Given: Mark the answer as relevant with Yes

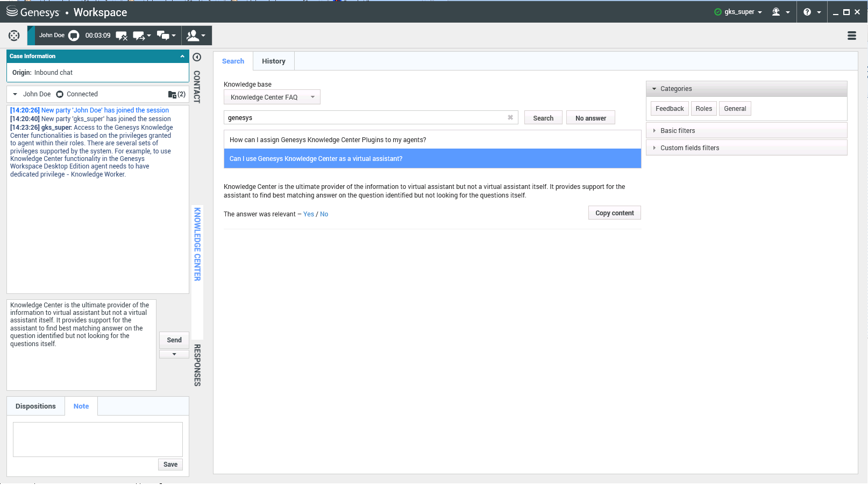Looking at the screenshot, I should tap(308, 214).
